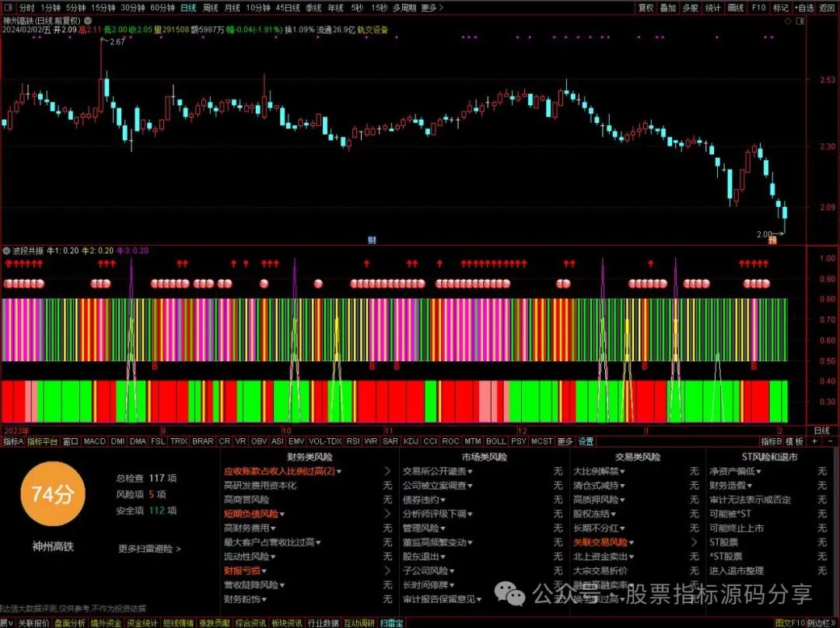The height and width of the screenshot is (628, 840).
Task: Click the 日线 label beside the date axis
Action: [x=822, y=430]
